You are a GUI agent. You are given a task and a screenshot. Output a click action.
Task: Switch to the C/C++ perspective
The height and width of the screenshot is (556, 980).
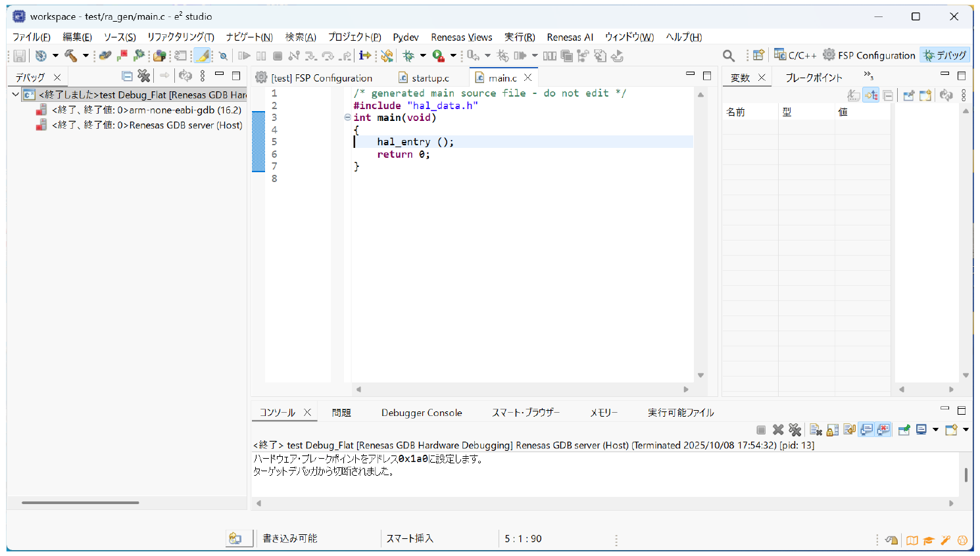(795, 55)
